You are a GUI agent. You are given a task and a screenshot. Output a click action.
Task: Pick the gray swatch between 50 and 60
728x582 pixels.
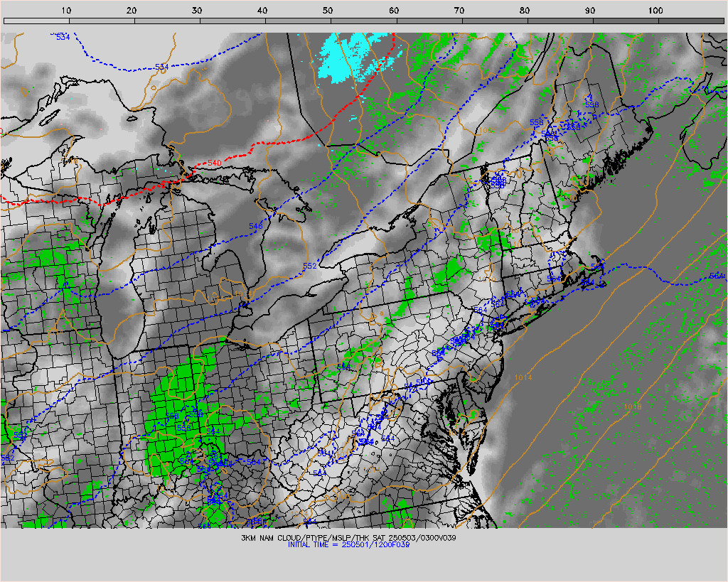pyautogui.click(x=363, y=21)
